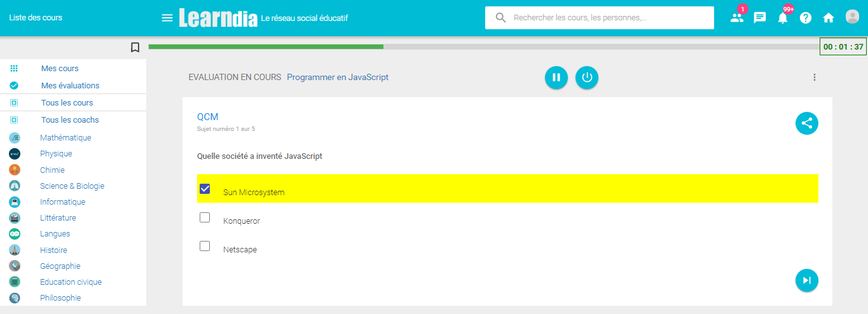
Task: Open the Philosophie category
Action: pyautogui.click(x=60, y=297)
